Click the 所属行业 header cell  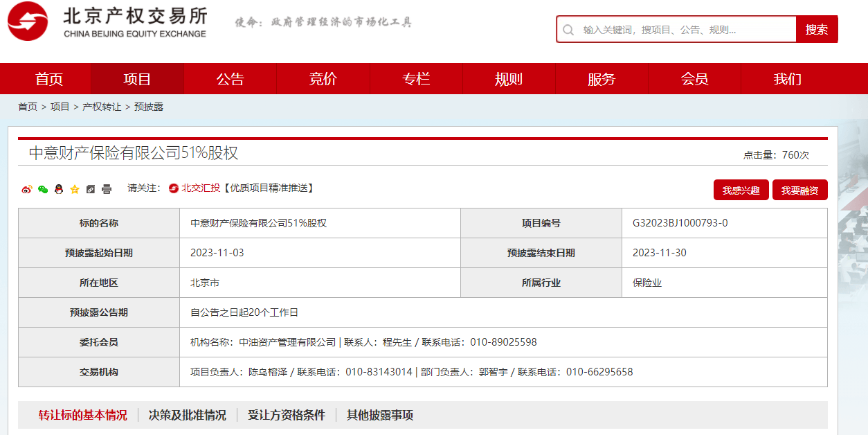pos(541,283)
